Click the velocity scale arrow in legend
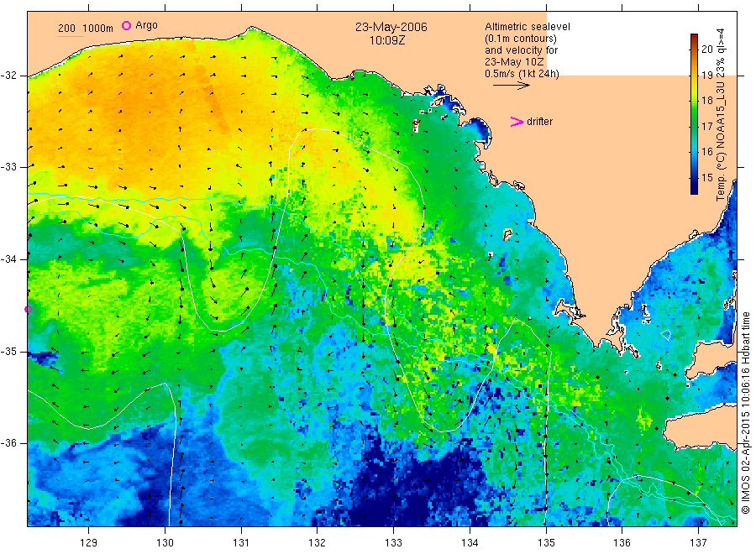The image size is (756, 554). coord(511,86)
